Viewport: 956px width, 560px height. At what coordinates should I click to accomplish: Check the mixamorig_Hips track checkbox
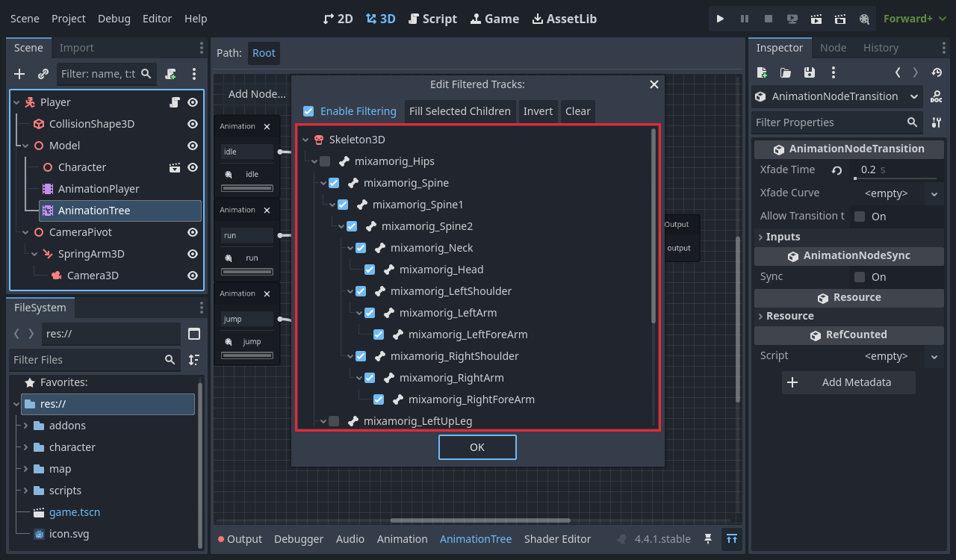325,161
